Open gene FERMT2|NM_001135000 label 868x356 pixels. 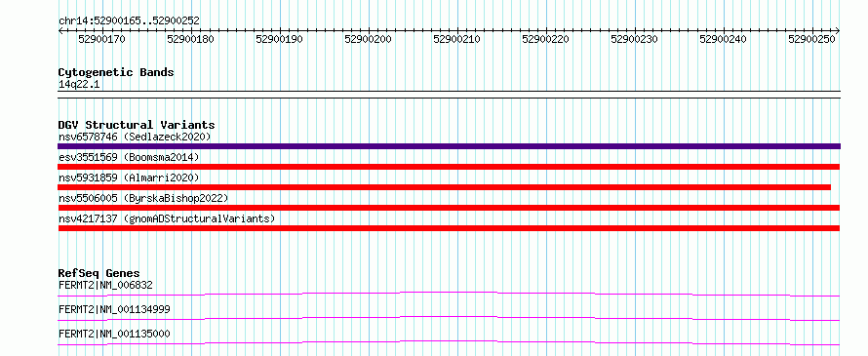114,334
